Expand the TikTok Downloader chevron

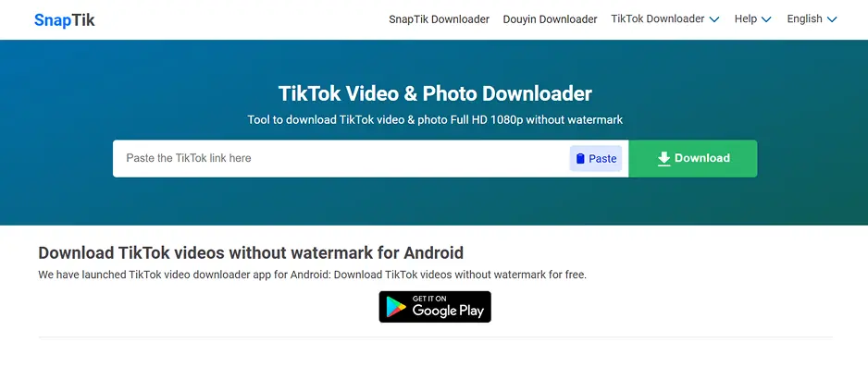point(714,19)
